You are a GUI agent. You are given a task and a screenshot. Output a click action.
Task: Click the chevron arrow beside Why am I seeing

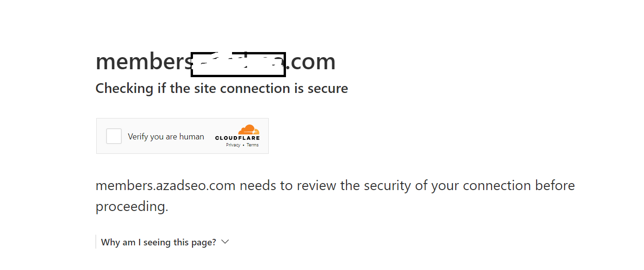[225, 242]
